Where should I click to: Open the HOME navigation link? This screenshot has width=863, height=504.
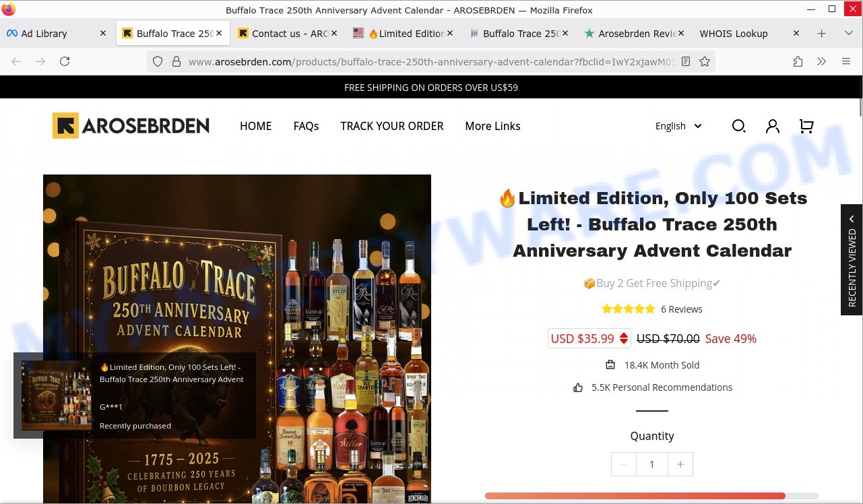coord(256,126)
